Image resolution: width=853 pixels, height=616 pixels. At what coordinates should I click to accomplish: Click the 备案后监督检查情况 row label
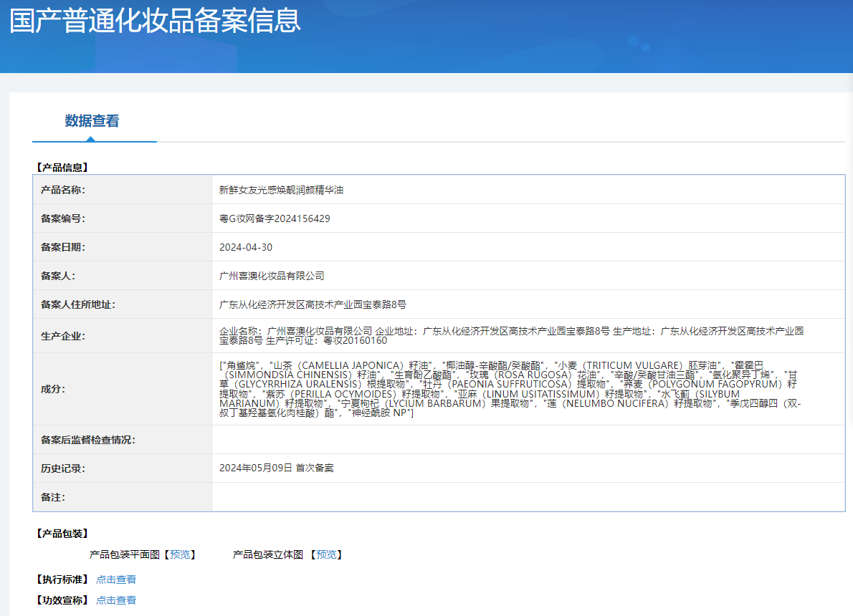[88, 440]
